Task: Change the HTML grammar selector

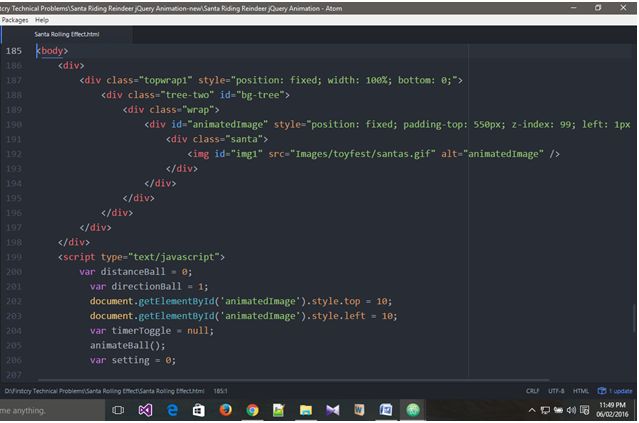Action: [x=581, y=391]
